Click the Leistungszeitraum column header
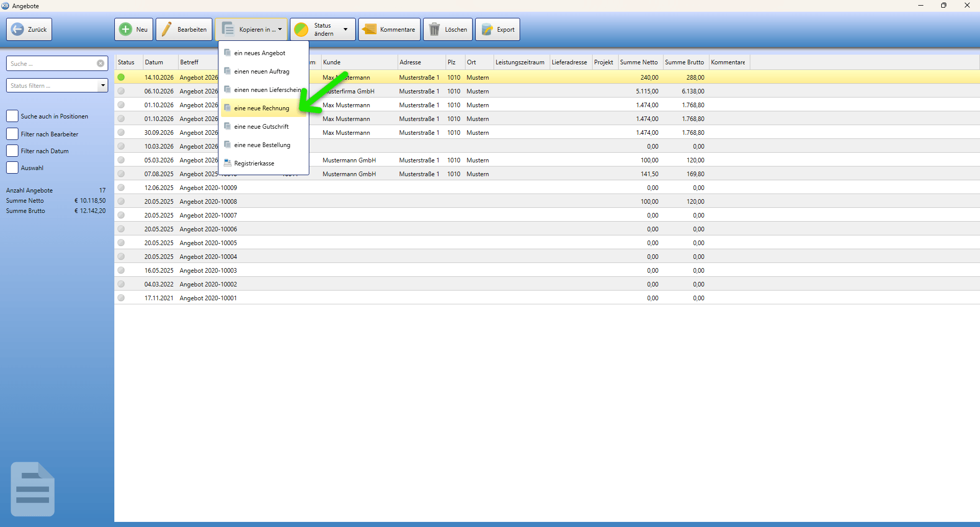Screen dimensions: 980x527 tap(521, 62)
